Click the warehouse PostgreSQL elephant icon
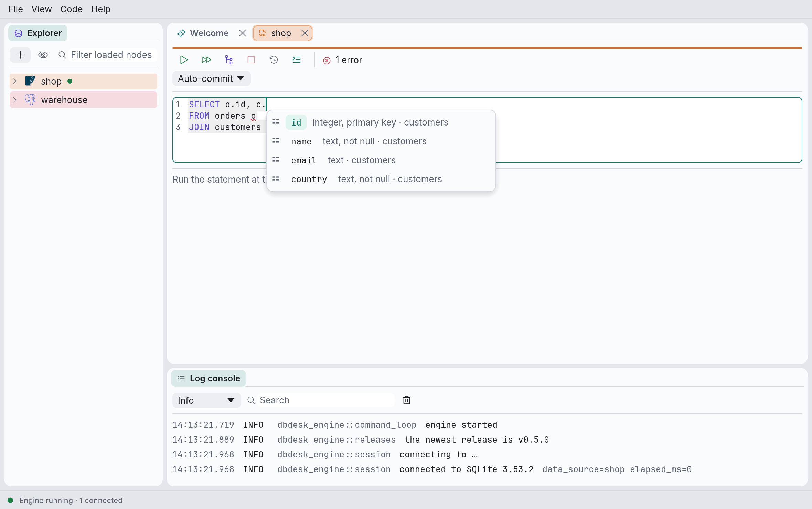 click(x=30, y=100)
